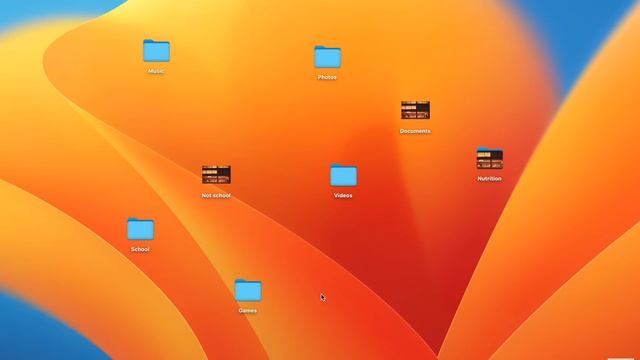Click the 'Photos' label text
This screenshot has height=360, width=640.
[327, 77]
